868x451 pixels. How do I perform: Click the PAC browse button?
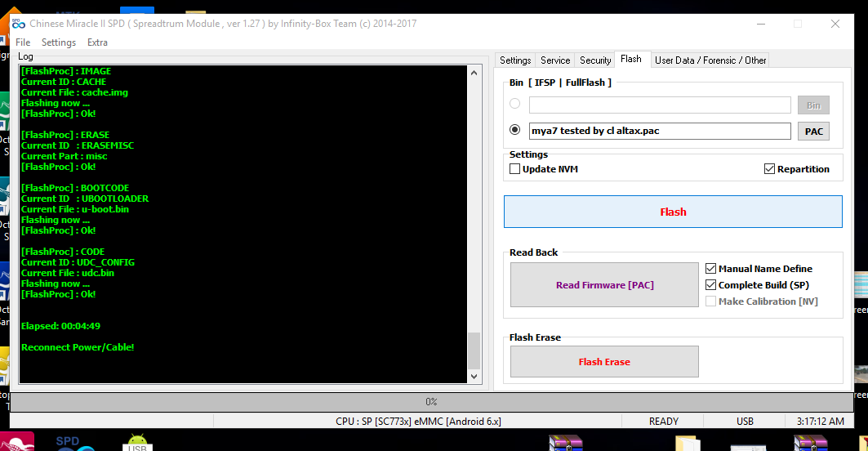click(813, 132)
